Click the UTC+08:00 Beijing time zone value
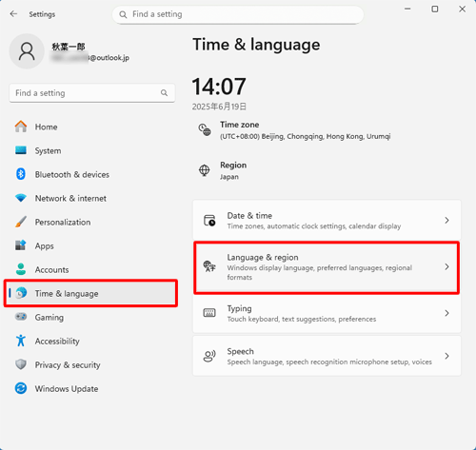This screenshot has width=476, height=450. click(306, 136)
